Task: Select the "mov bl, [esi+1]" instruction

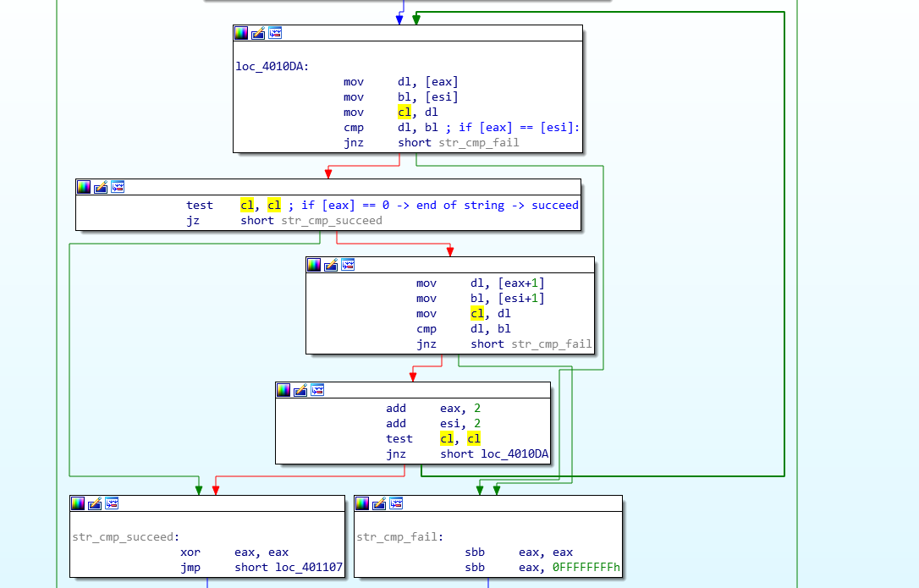Action: click(x=481, y=299)
